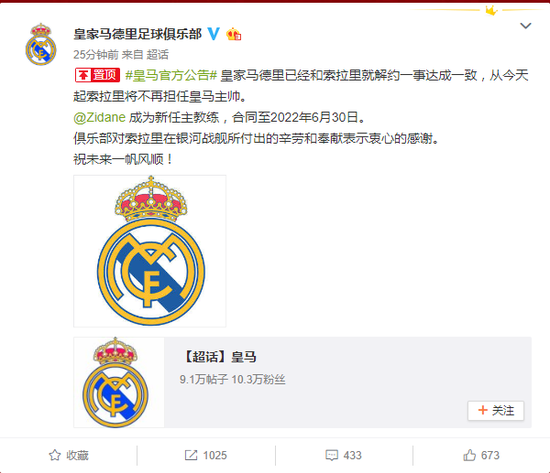Viewport: 550px width, 473px height.
Task: Open the @Zidane mention link
Action: [x=99, y=117]
